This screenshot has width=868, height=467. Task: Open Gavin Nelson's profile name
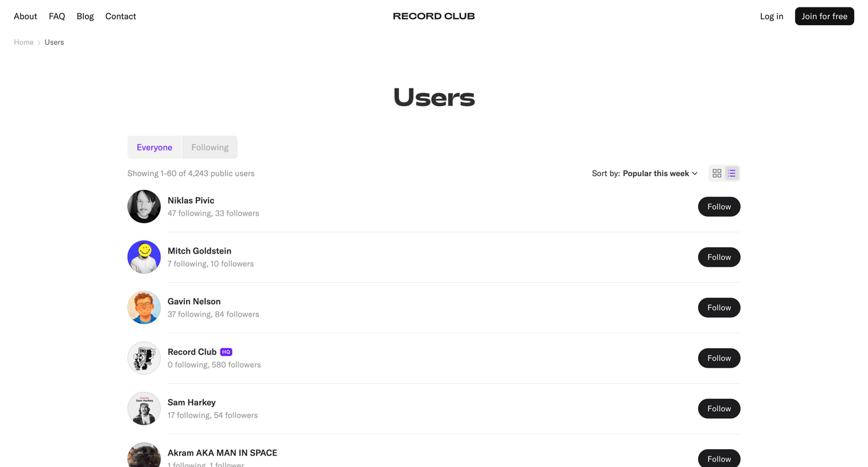[x=194, y=302]
